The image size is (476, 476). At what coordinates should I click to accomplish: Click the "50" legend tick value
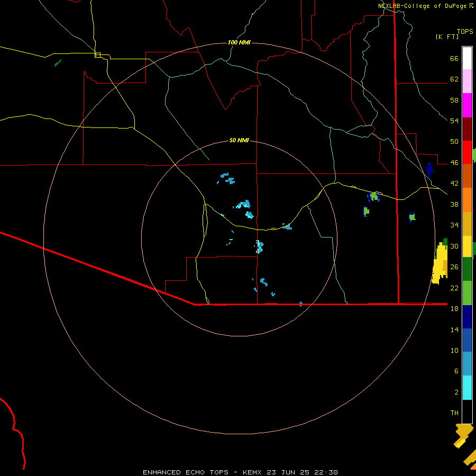[454, 142]
